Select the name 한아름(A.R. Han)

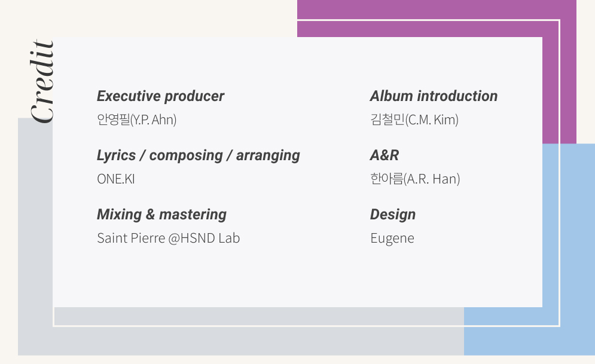pyautogui.click(x=415, y=179)
